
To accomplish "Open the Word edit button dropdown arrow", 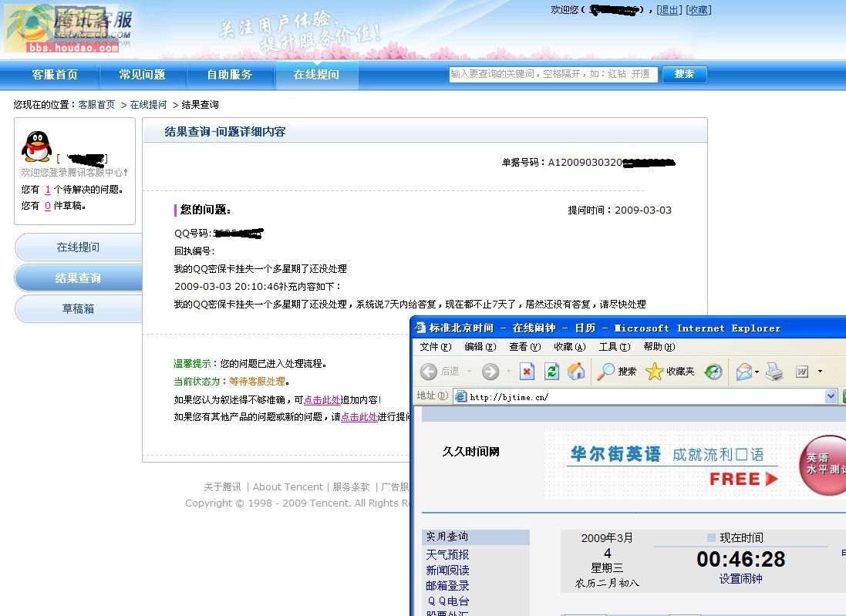I will point(820,372).
